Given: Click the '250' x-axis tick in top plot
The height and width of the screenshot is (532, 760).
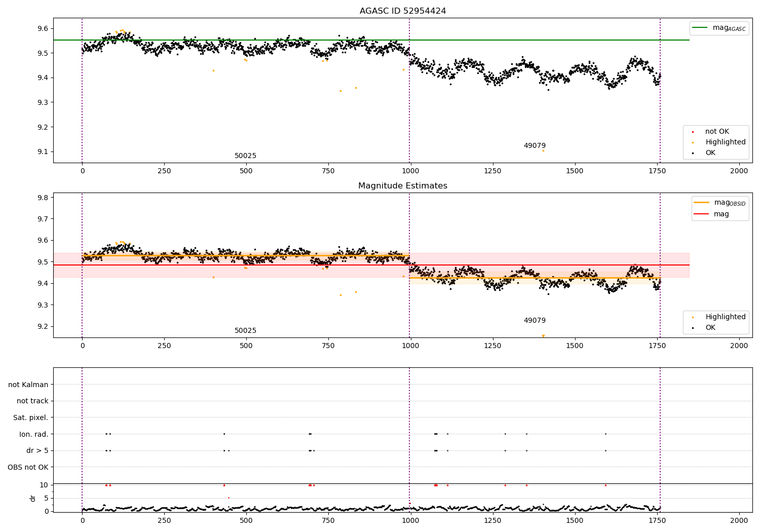Looking at the screenshot, I should [x=164, y=171].
